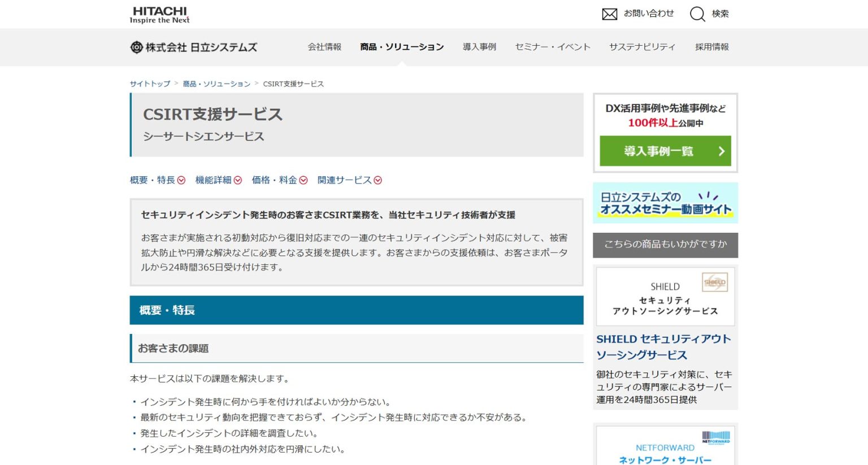Navigate to 会社情報
This screenshot has height=465, width=868.
[x=325, y=47]
